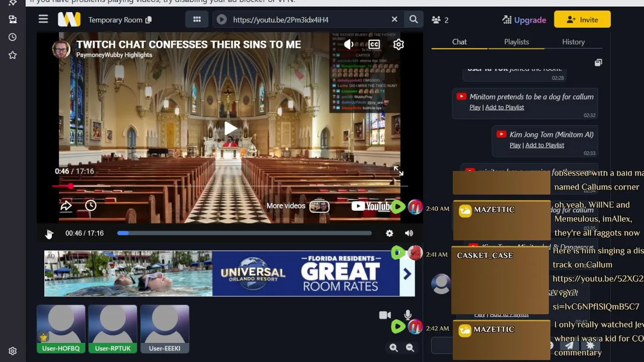This screenshot has width=644, height=362.
Task: Open the sidebar history clock icon
Action: 13,37
